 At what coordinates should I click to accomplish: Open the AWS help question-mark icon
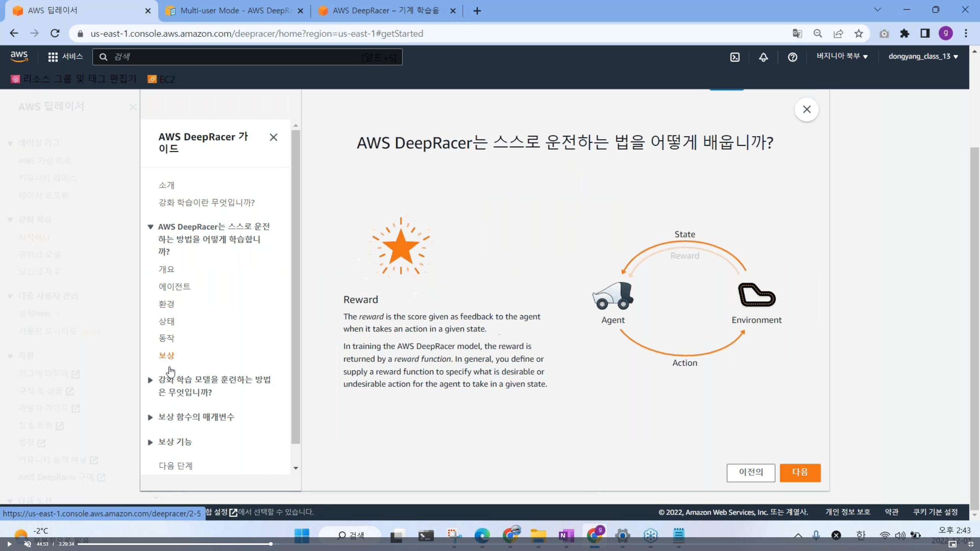pos(792,57)
